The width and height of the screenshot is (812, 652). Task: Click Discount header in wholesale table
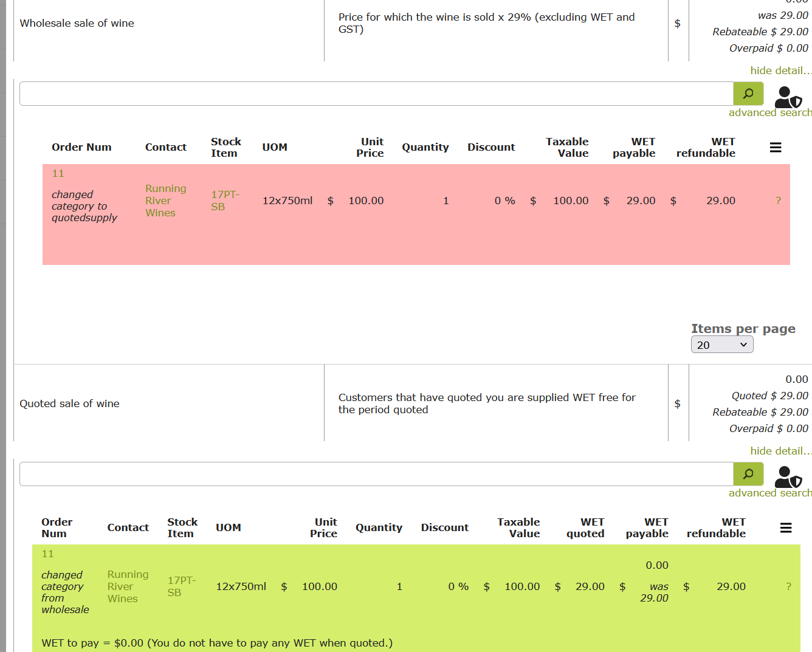point(491,147)
